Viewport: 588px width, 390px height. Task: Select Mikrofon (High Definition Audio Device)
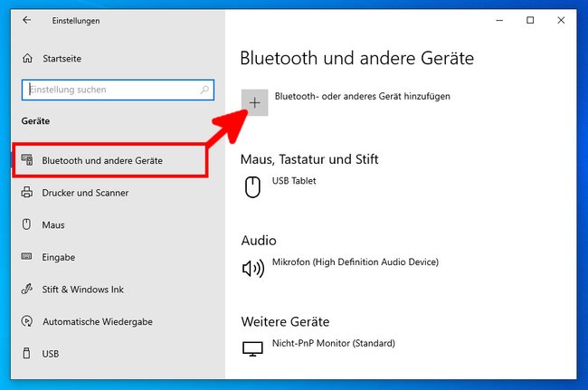pyautogui.click(x=356, y=262)
